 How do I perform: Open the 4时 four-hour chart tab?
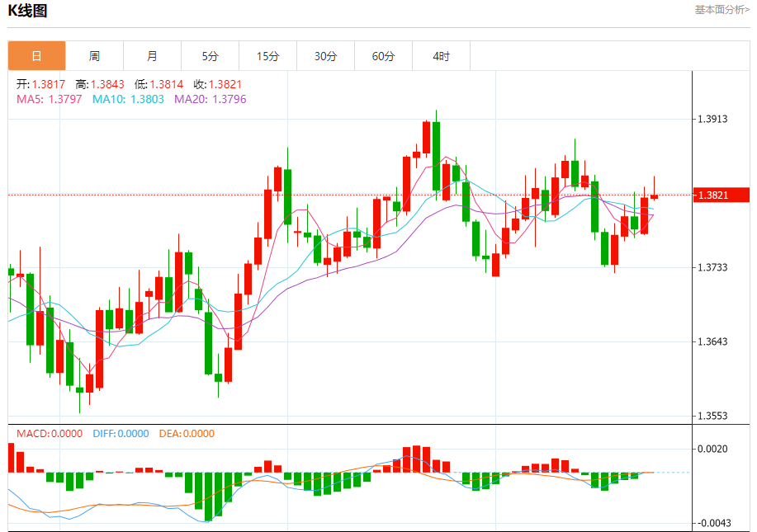click(x=442, y=56)
